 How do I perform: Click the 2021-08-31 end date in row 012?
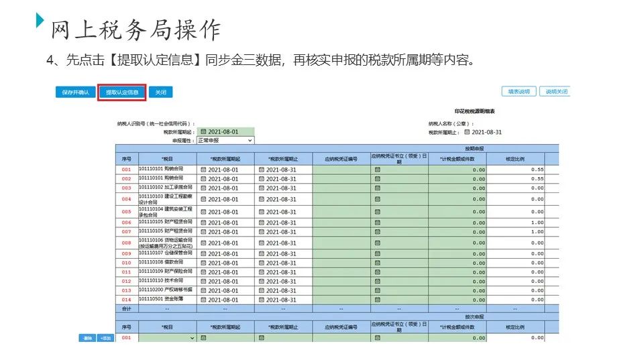(281, 282)
